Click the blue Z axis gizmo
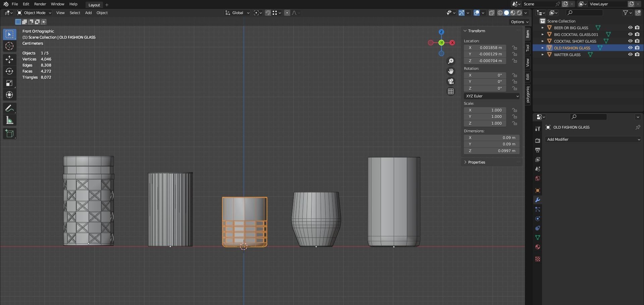Viewport: 644px width, 305px height. click(441, 32)
